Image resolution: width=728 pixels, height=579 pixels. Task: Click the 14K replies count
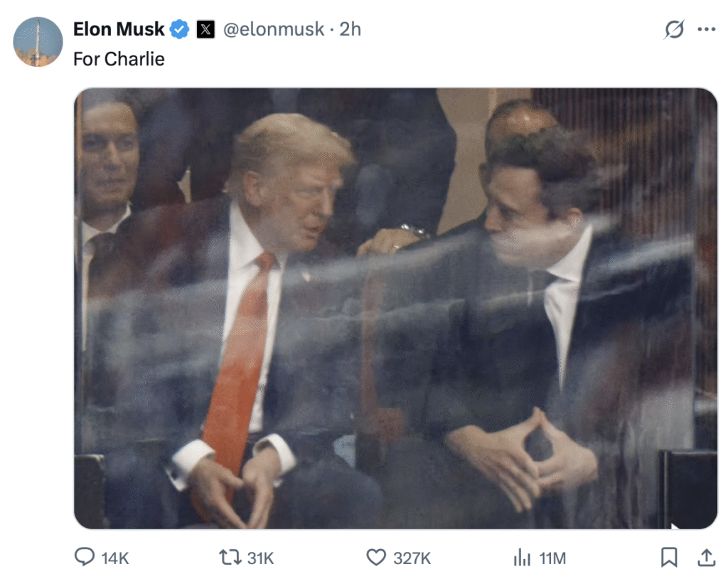[x=115, y=558]
